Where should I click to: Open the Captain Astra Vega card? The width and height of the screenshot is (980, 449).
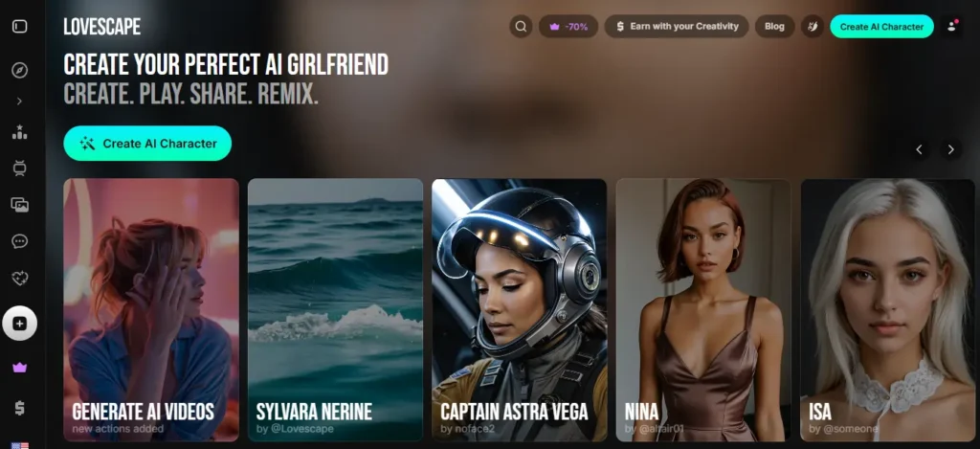tap(519, 309)
